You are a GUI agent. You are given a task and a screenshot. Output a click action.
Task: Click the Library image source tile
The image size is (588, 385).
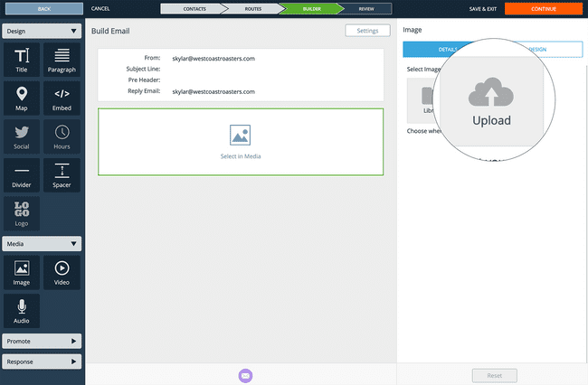click(423, 100)
